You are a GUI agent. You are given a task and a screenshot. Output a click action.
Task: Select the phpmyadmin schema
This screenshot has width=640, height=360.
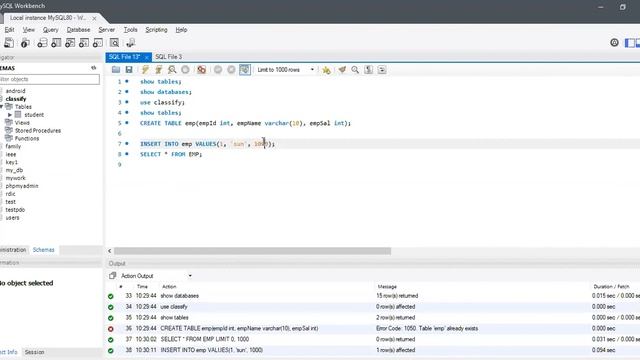click(22, 186)
